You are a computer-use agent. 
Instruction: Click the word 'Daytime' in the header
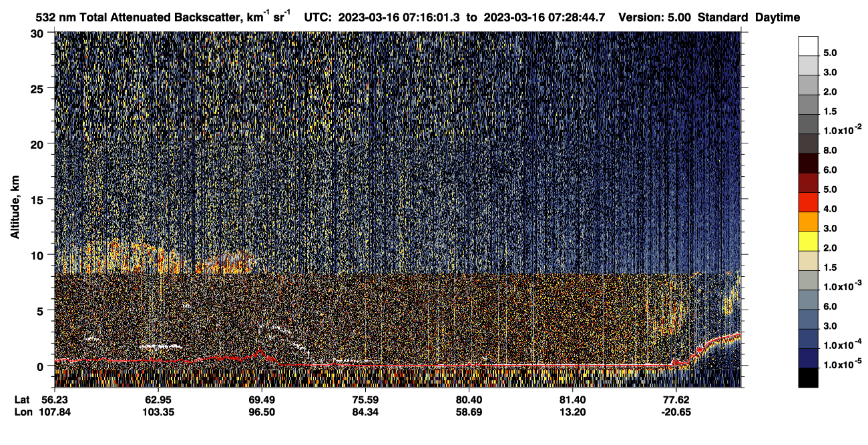point(777,18)
